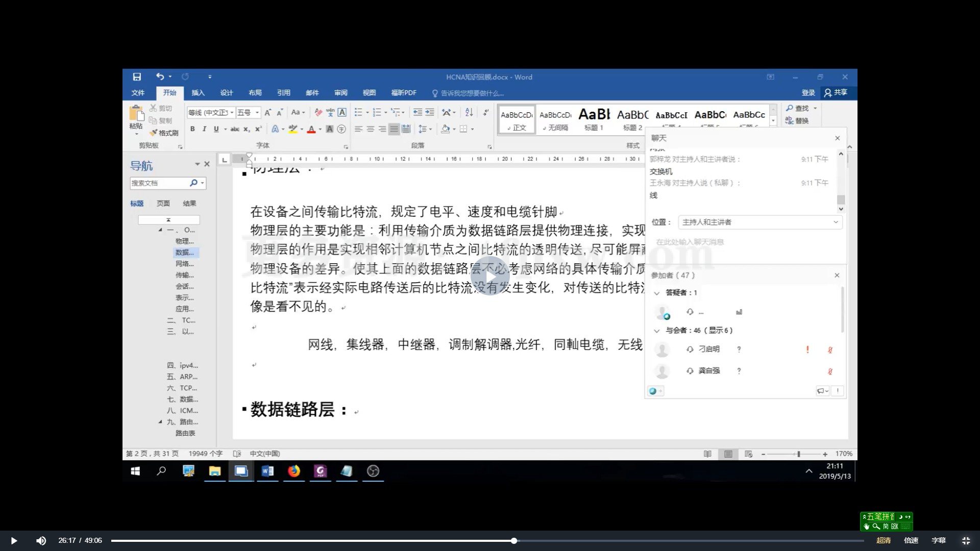Image resolution: width=980 pixels, height=551 pixels.
Task: Apply underline to the text
Action: 215,129
